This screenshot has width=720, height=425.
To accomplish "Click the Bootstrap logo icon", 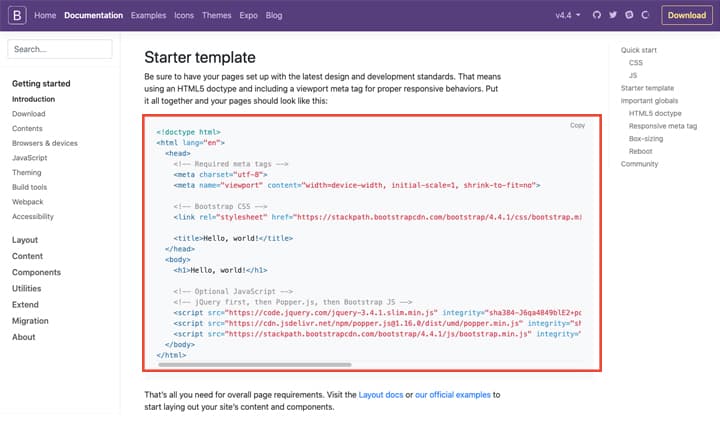I will pos(17,15).
